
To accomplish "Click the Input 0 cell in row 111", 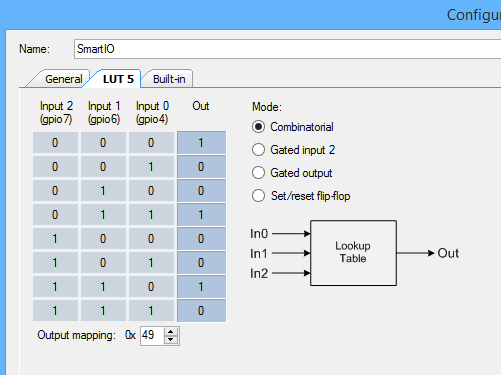I will point(151,311).
